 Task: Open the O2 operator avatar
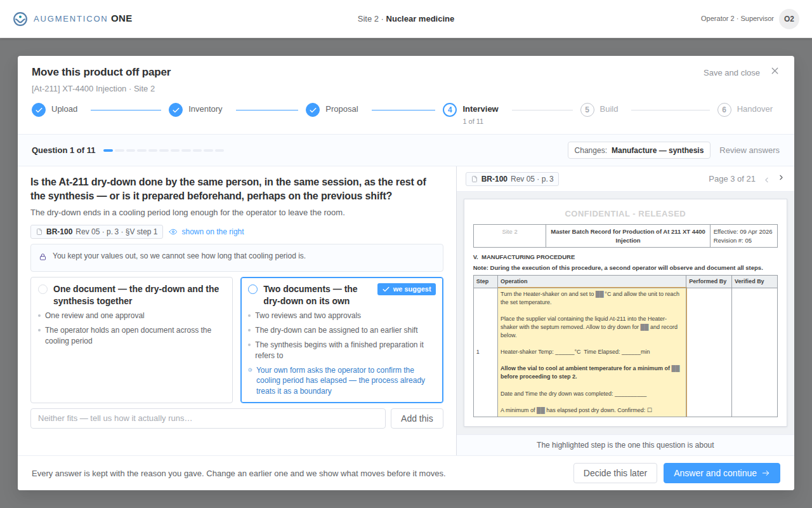pos(789,19)
